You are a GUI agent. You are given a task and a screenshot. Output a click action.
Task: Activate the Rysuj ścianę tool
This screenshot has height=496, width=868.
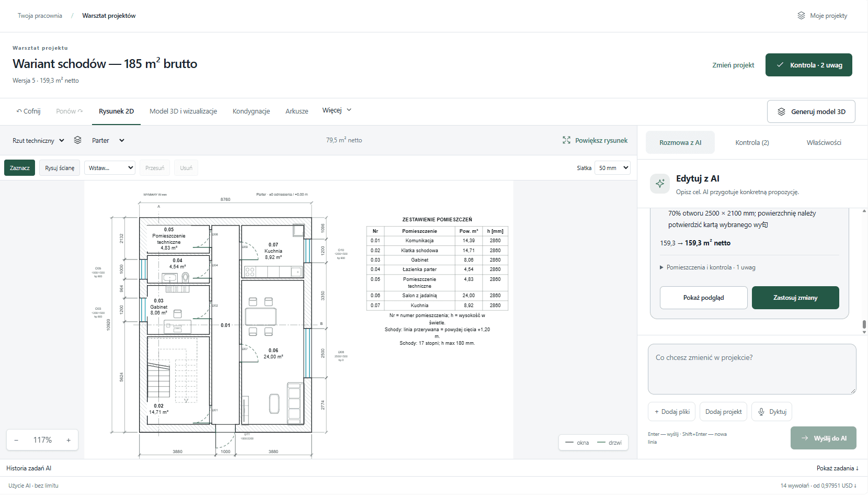click(60, 168)
